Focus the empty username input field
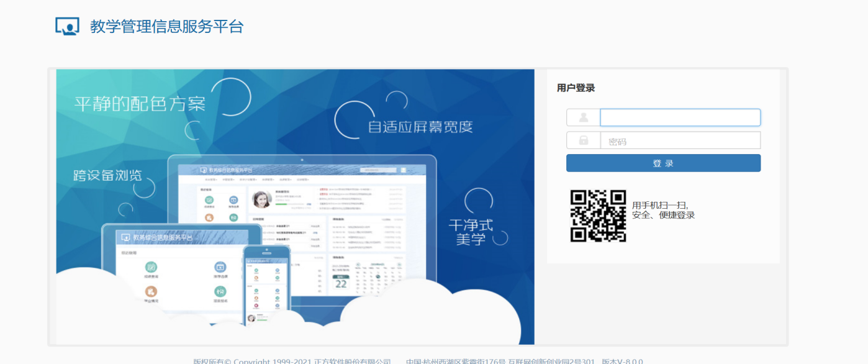Image resolution: width=868 pixels, height=364 pixels. [680, 117]
